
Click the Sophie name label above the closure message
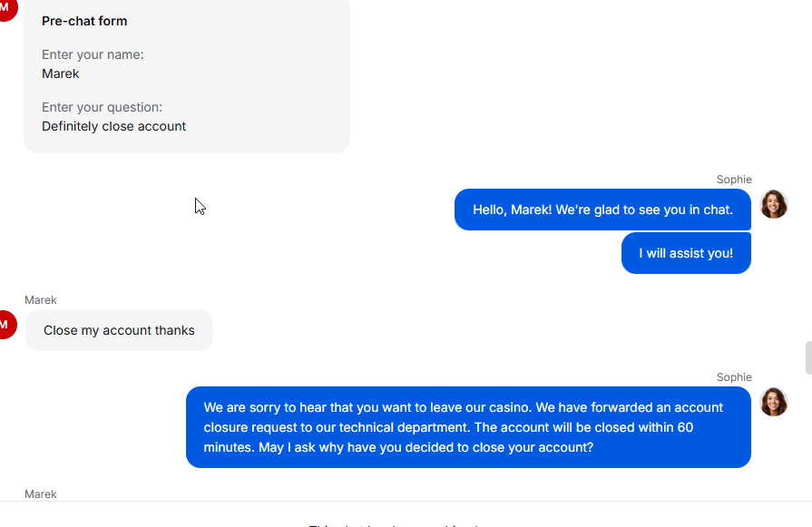[x=734, y=377]
